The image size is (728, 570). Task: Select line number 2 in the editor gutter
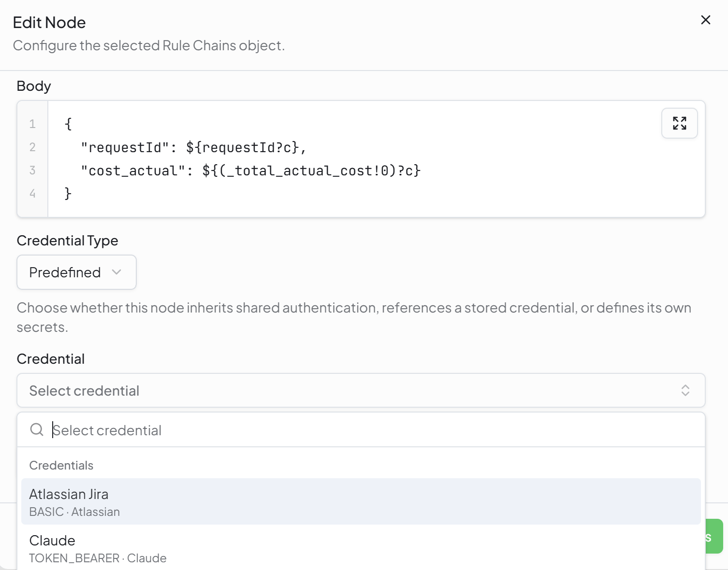click(32, 147)
